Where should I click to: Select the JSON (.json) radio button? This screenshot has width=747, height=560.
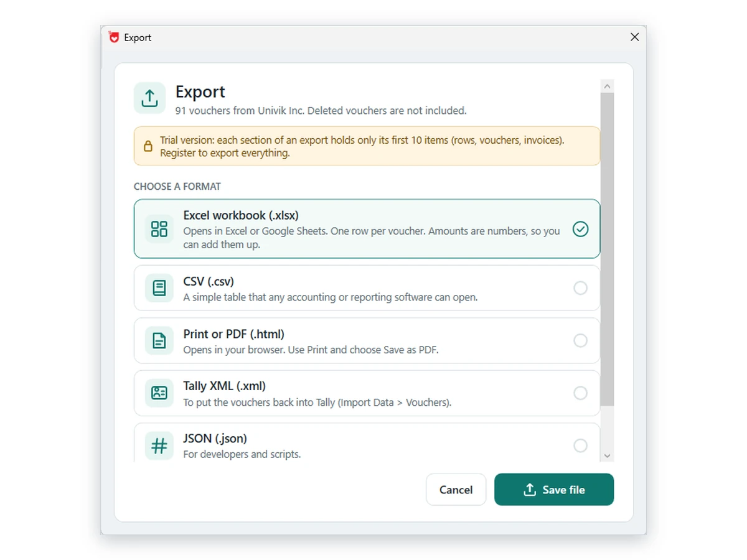pyautogui.click(x=580, y=446)
